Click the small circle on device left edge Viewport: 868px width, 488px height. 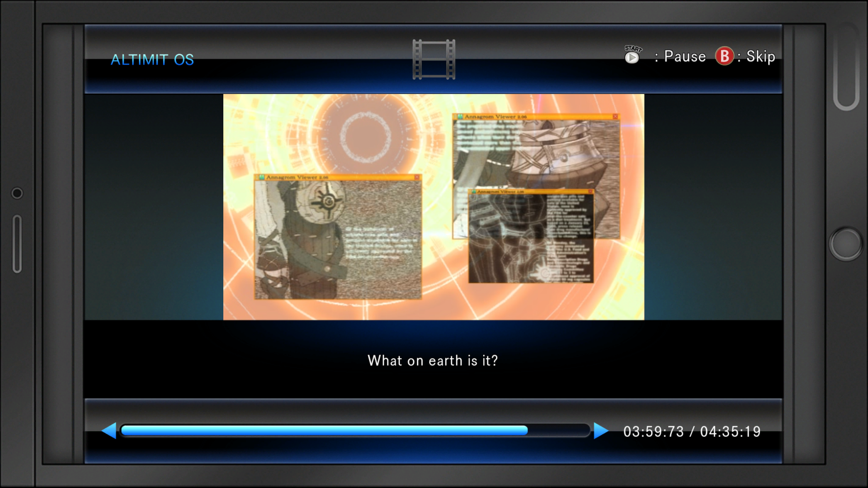click(x=17, y=193)
